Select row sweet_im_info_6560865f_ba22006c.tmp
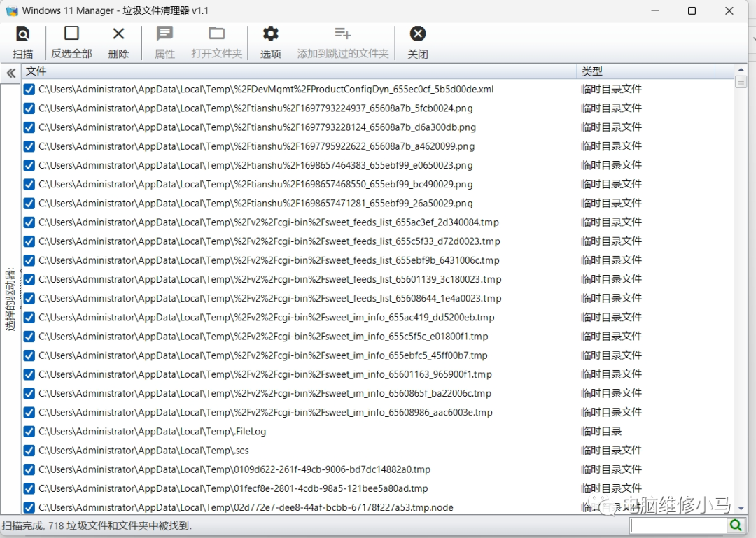 (x=379, y=393)
